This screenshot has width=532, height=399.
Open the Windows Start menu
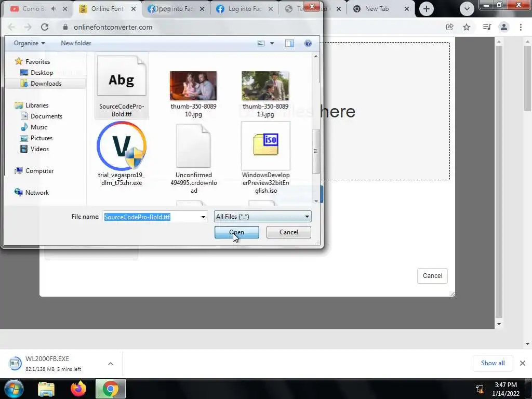tap(14, 389)
